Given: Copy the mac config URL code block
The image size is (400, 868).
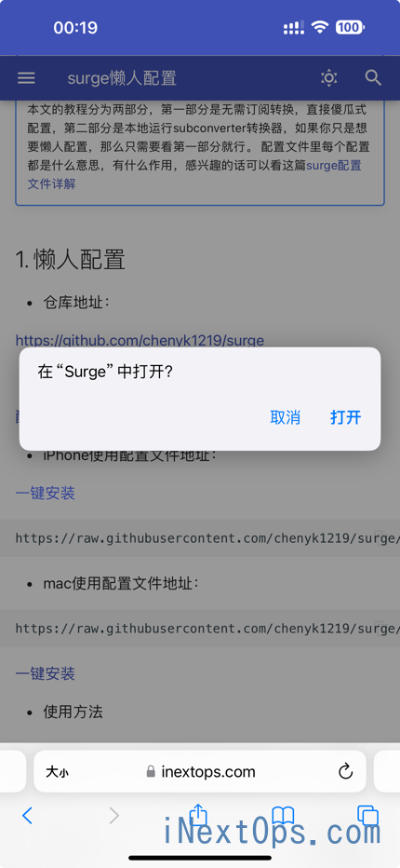Looking at the screenshot, I should click(x=380, y=628).
